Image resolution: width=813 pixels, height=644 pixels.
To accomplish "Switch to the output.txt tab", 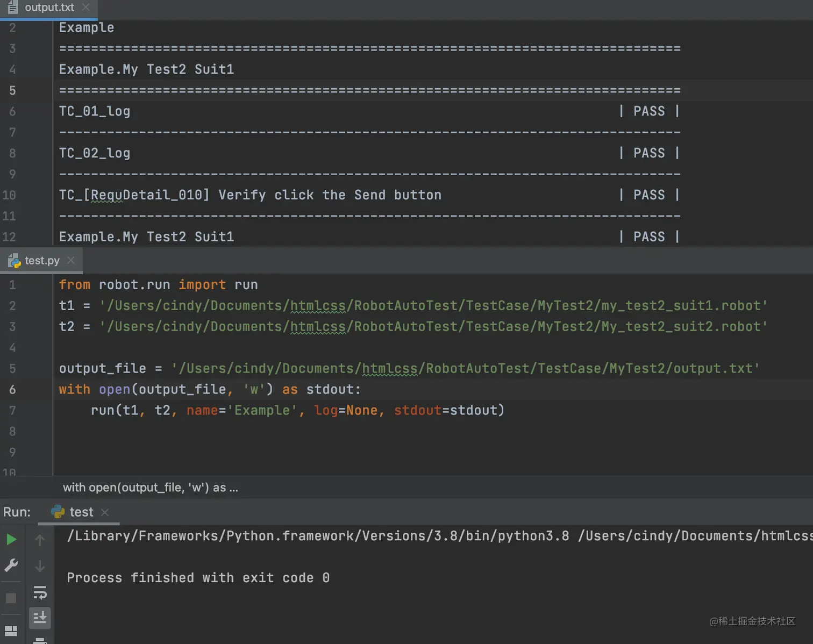I will (49, 8).
